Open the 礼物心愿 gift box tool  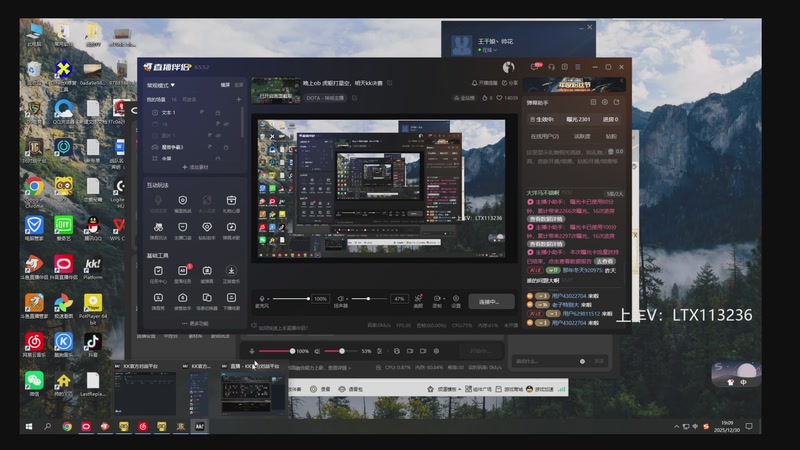click(231, 203)
